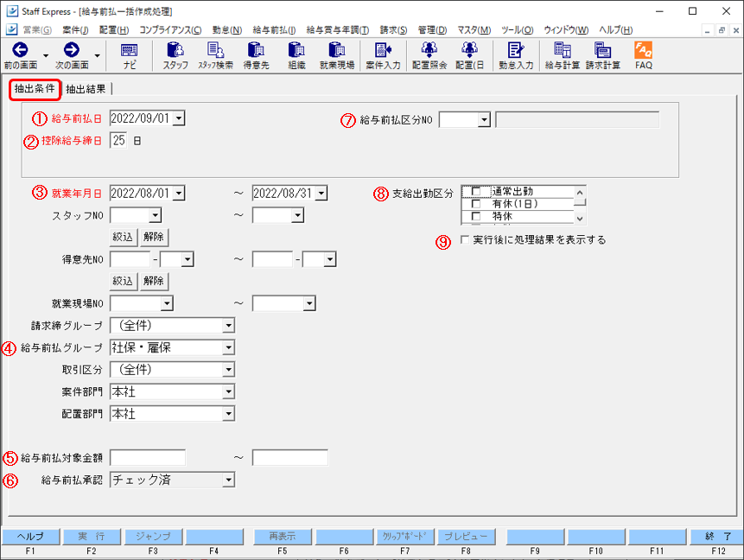Screen dimensions: 744x560
Task: Open スタッフ検索 staff search icon
Action: click(x=215, y=50)
